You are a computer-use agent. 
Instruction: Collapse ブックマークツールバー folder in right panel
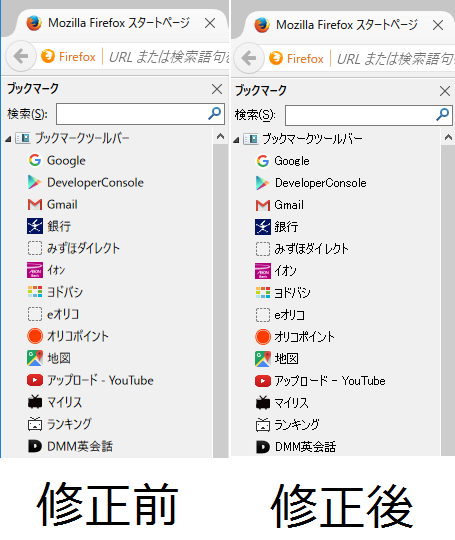(x=236, y=140)
